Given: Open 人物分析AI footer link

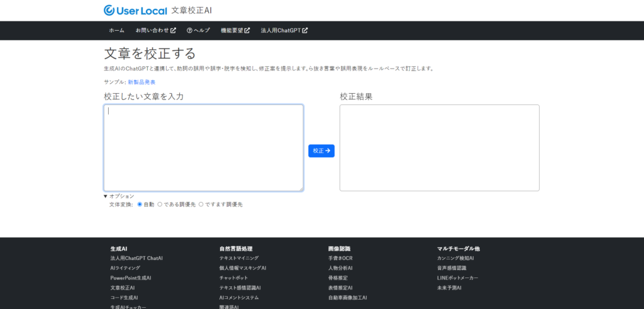Looking at the screenshot, I should click(340, 268).
